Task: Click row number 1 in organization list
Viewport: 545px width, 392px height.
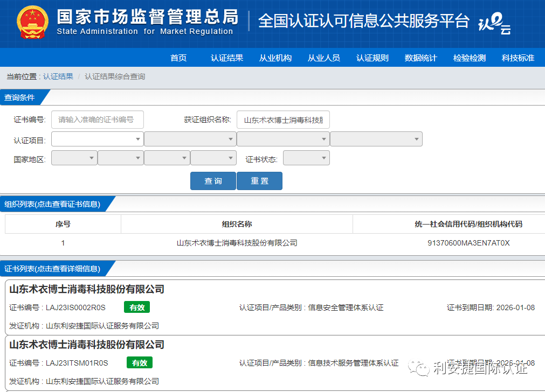Action: (x=63, y=243)
